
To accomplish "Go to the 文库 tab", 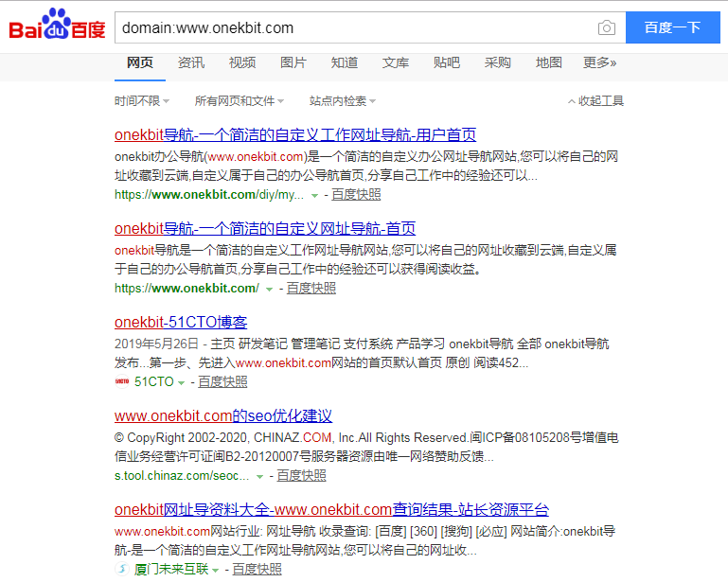I will [x=395, y=62].
